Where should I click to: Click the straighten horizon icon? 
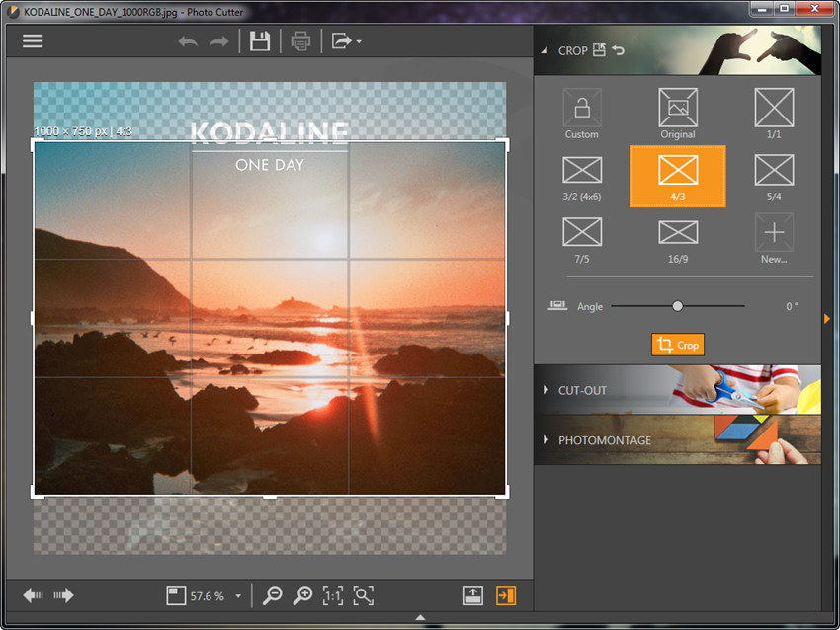(557, 306)
